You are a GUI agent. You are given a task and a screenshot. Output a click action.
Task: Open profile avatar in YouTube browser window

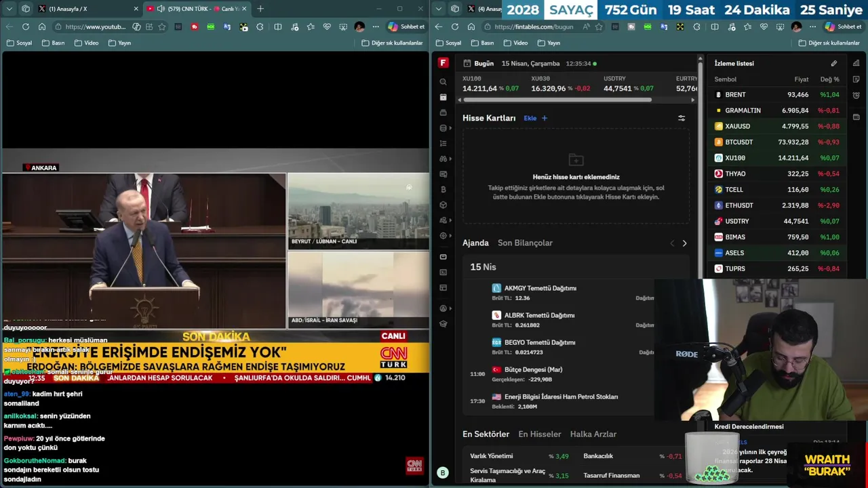(359, 26)
